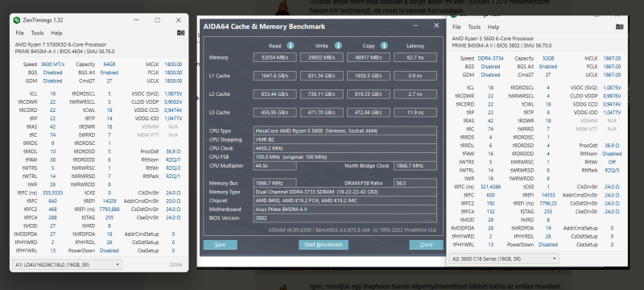Click tRFC (ns) value 321,4286
The image size is (644, 290).
point(491,187)
